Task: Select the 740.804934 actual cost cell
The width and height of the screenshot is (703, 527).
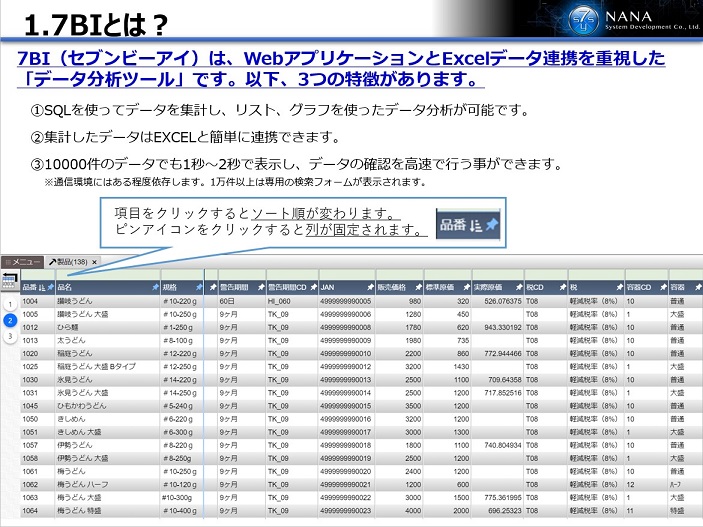Action: (x=498, y=445)
